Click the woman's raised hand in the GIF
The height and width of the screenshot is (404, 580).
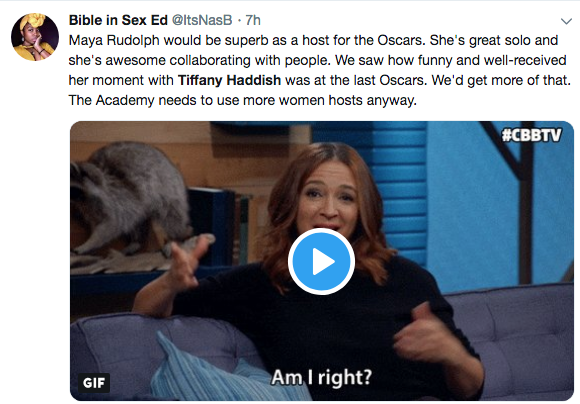tap(185, 261)
